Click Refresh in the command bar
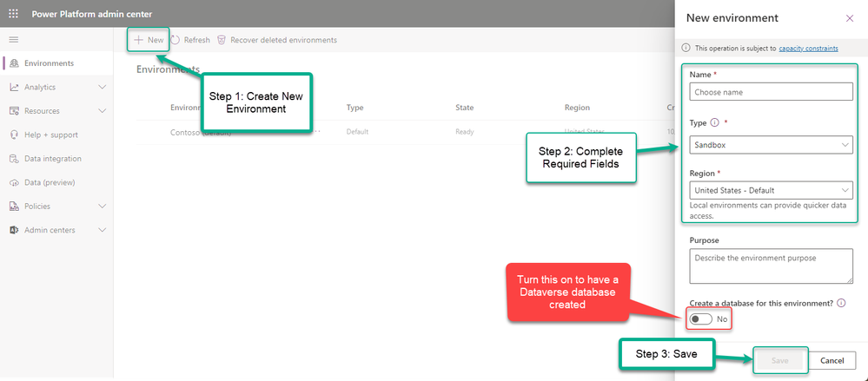868x381 pixels. coord(190,40)
